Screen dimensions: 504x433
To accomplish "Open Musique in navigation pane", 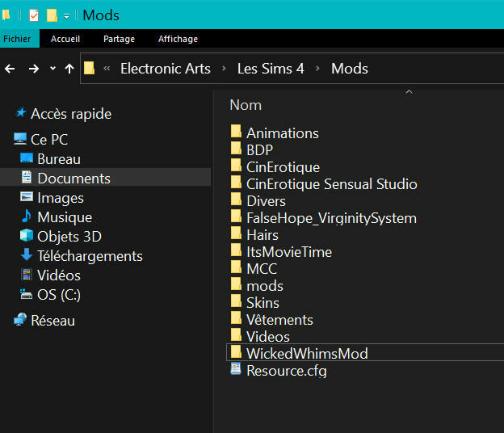I will pos(65,217).
